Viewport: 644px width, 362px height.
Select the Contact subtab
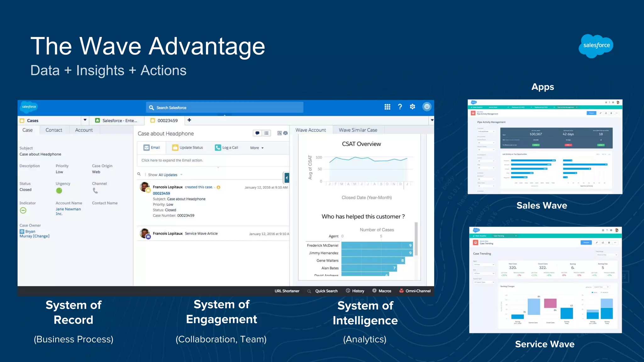click(x=54, y=130)
